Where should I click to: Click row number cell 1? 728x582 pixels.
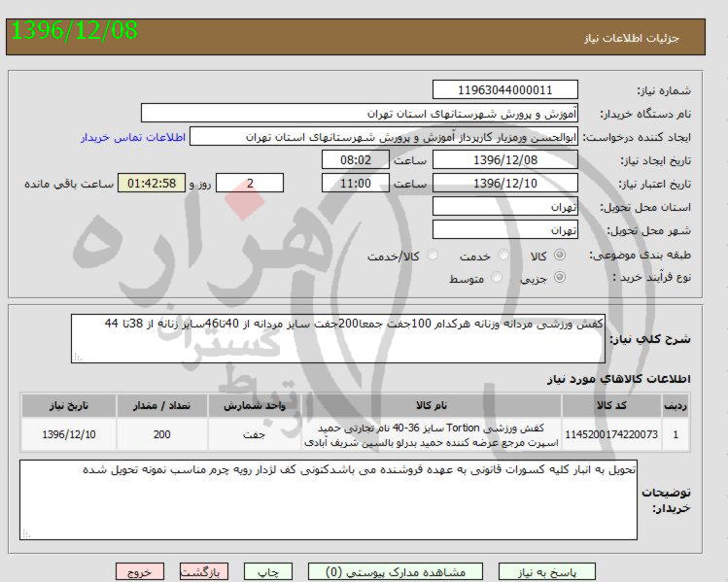pos(676,434)
